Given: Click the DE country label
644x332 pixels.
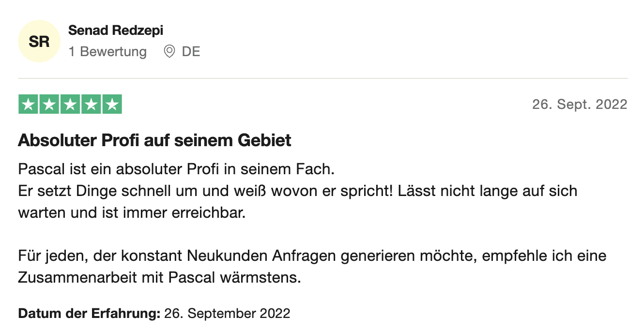Looking at the screenshot, I should click(191, 51).
